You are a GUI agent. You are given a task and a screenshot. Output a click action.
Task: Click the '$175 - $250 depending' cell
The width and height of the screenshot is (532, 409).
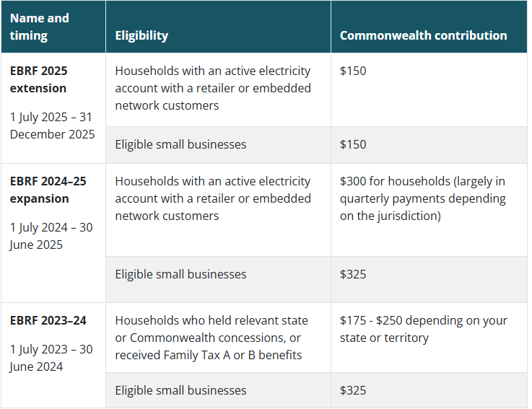click(x=429, y=338)
